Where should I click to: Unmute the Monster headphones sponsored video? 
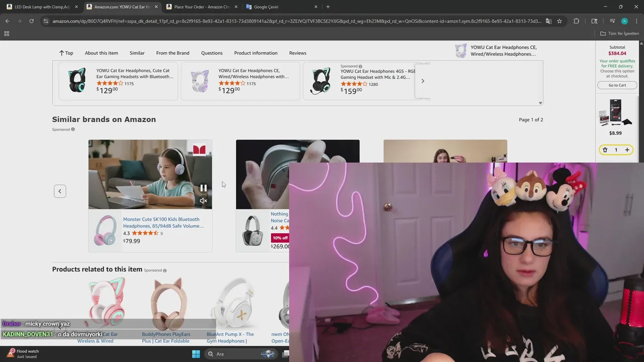pos(203,201)
